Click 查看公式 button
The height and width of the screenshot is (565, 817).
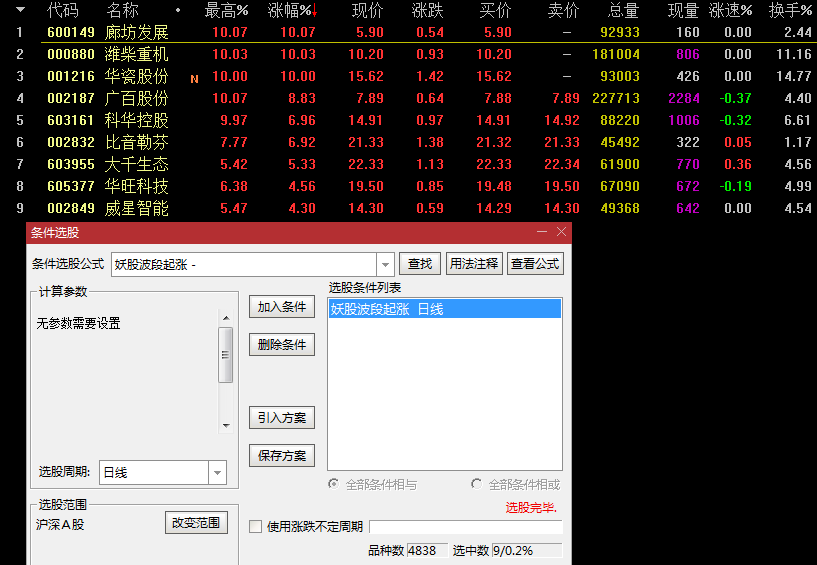point(535,264)
